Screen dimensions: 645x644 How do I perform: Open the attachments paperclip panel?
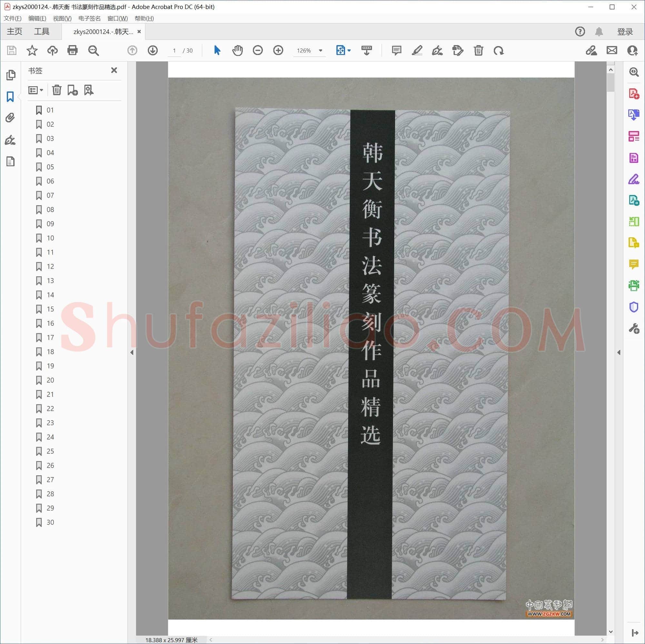[x=10, y=118]
